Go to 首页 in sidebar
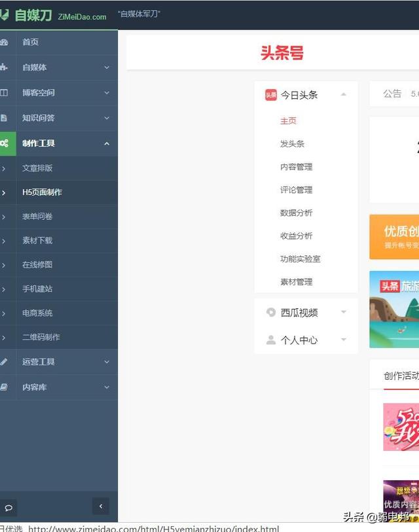419x532 pixels. coord(30,42)
